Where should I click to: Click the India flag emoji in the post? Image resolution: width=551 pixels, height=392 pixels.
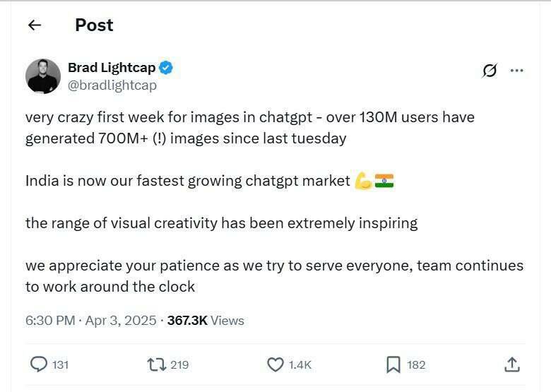pos(384,181)
